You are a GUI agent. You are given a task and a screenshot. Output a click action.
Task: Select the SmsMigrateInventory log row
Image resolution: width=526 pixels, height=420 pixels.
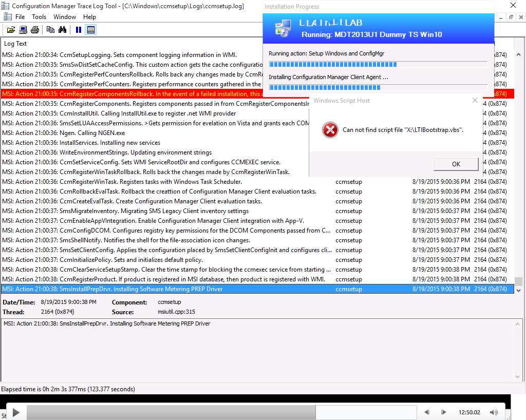tap(258, 211)
